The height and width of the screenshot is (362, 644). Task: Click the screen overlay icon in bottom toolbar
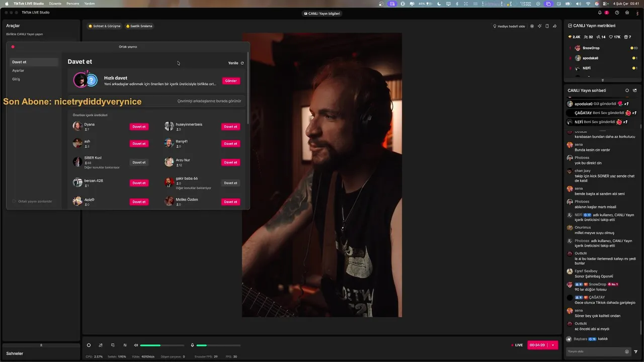113,345
